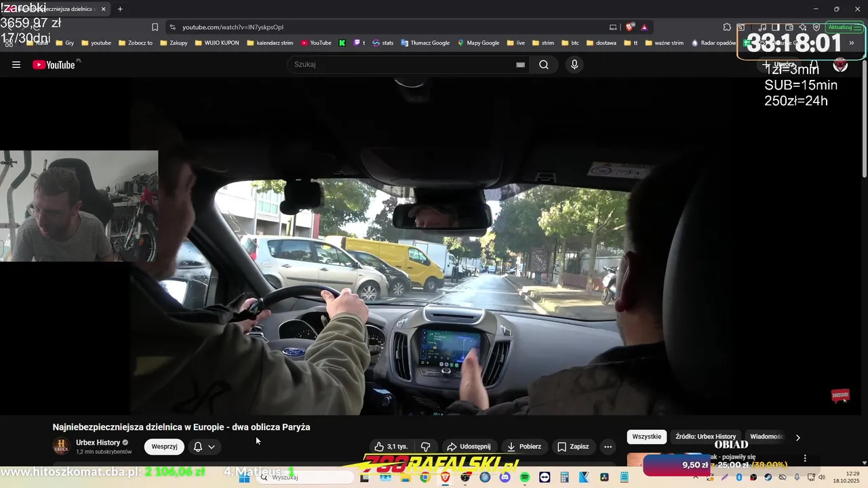Go to the YouTube home logo

click(54, 64)
